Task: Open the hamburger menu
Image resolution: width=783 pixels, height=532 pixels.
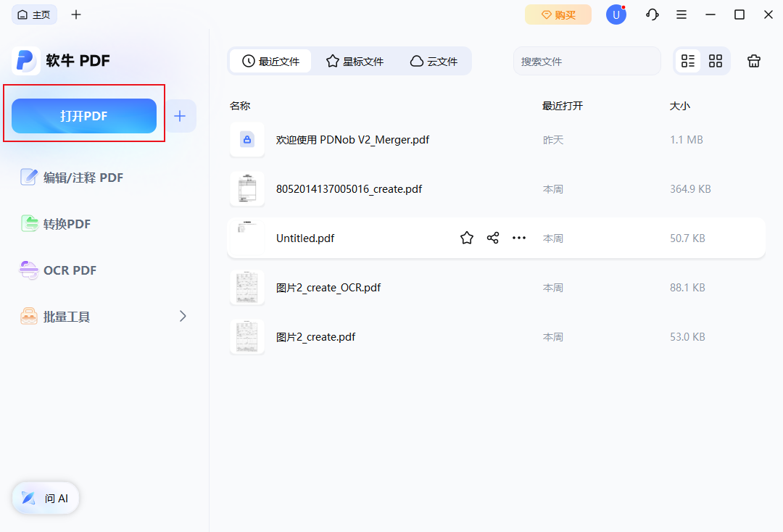Action: click(681, 14)
